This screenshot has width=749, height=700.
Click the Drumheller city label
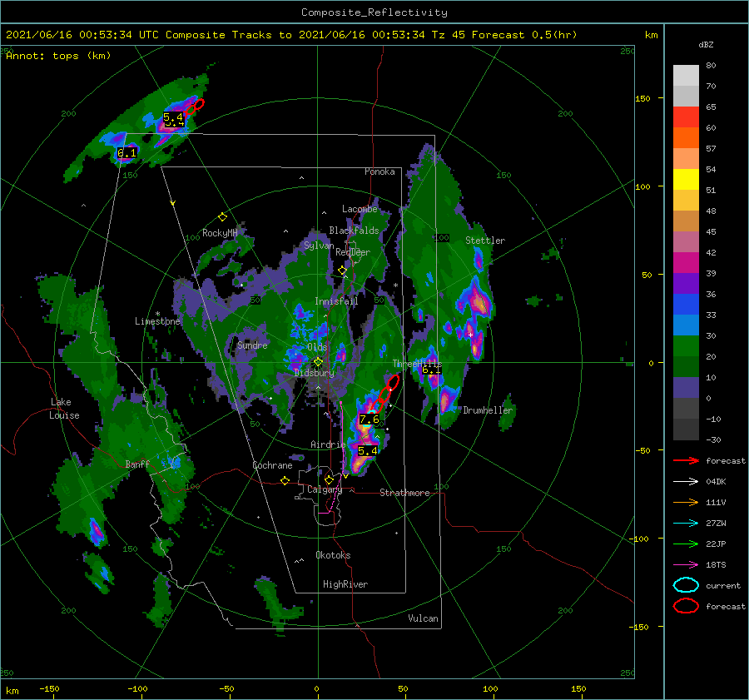point(487,410)
